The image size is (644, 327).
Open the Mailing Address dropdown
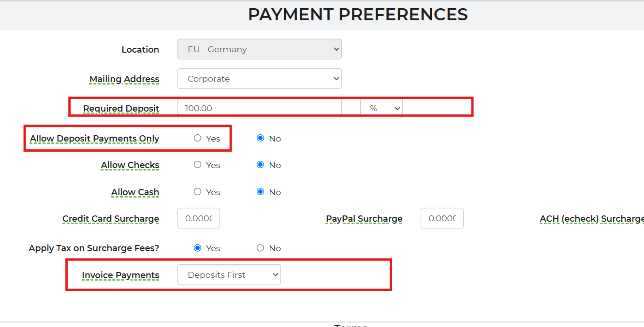point(259,79)
